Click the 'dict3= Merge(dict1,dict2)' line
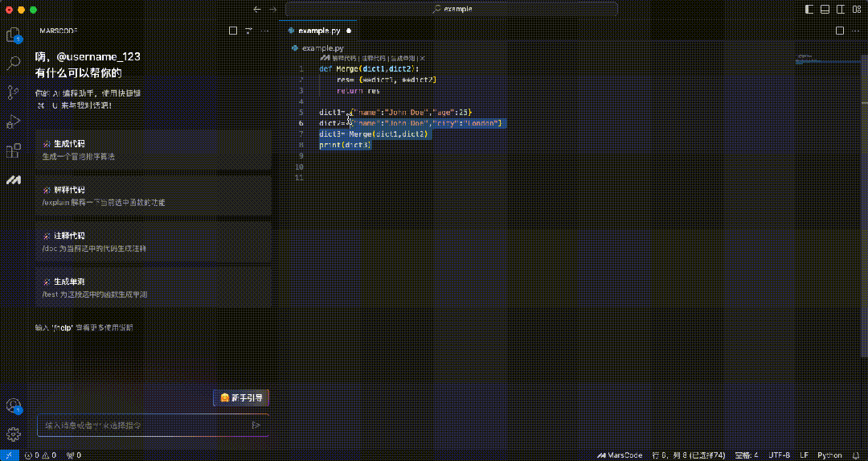 pyautogui.click(x=374, y=134)
